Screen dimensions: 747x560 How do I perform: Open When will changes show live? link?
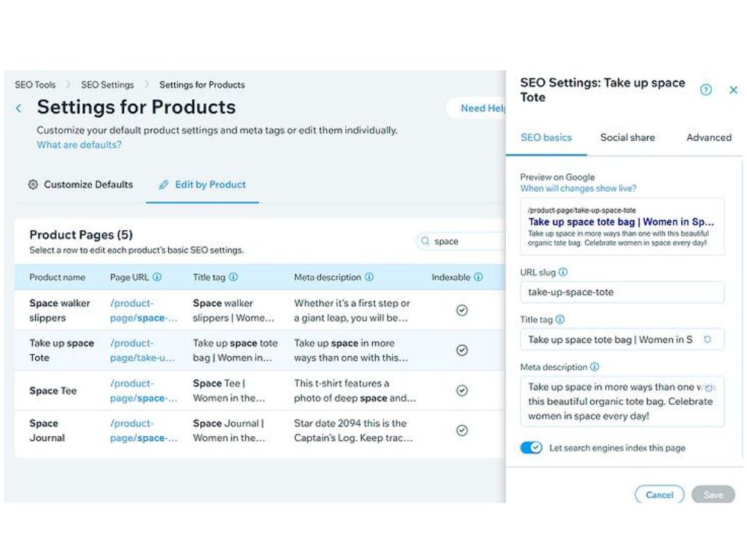[x=578, y=189]
